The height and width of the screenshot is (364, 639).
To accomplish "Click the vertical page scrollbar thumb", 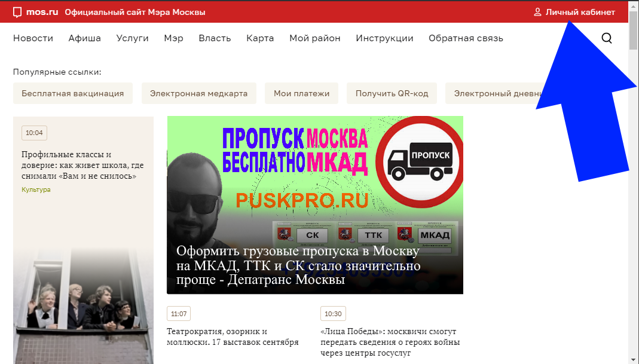I will 633,30.
